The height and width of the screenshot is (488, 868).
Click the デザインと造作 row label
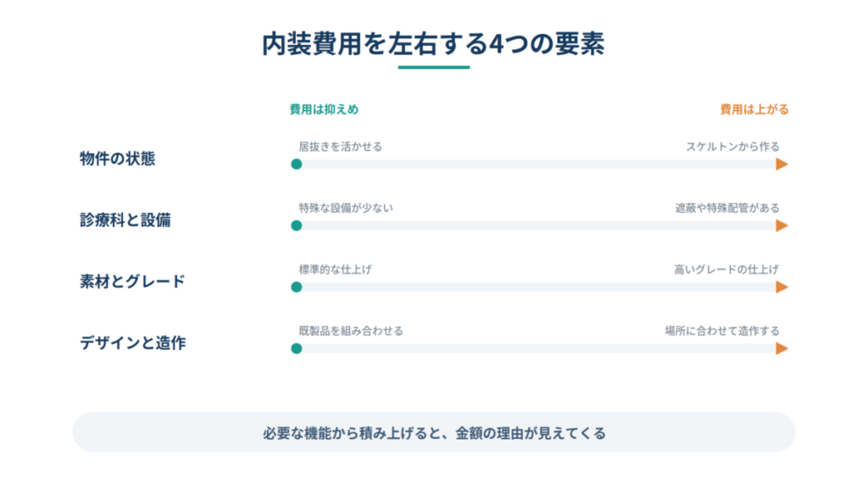coord(133,342)
